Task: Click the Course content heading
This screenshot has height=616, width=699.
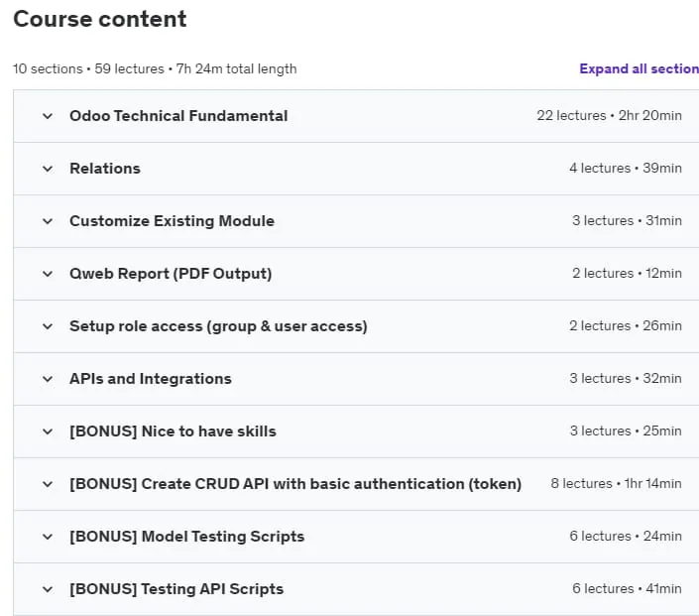Action: [x=100, y=19]
